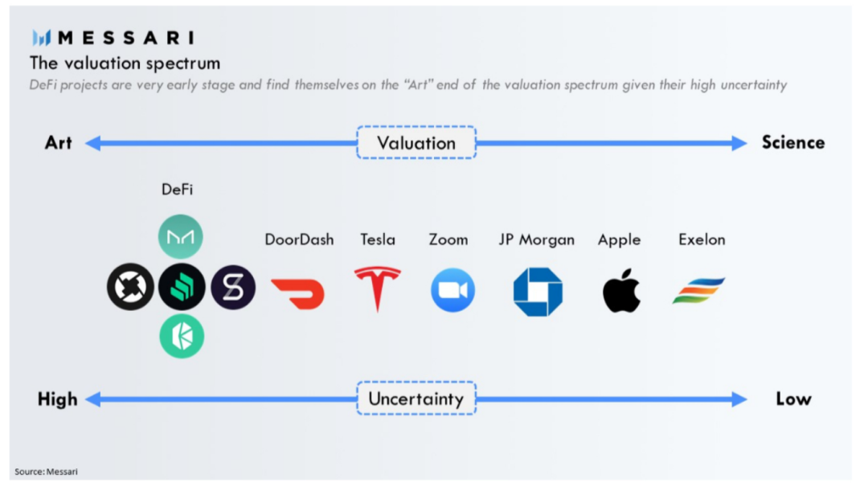
Task: Select the Tesla T logo
Action: [x=378, y=289]
